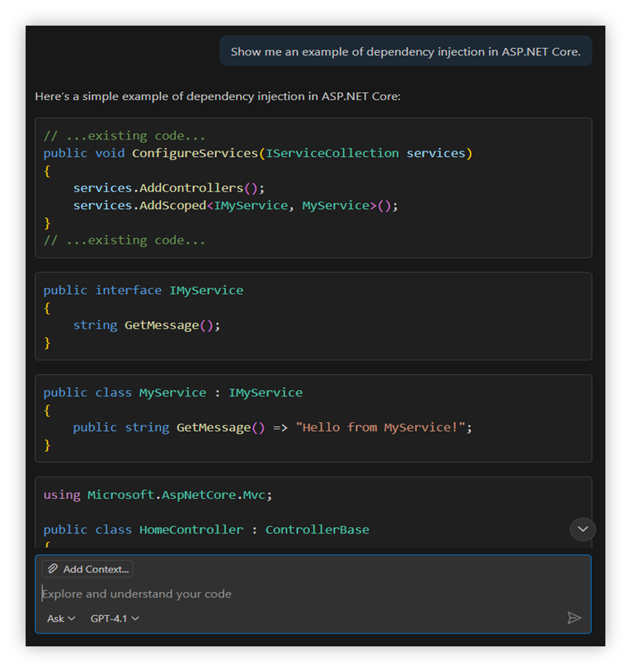
Task: Click the 'string GetMessage();' line
Action: click(x=146, y=325)
